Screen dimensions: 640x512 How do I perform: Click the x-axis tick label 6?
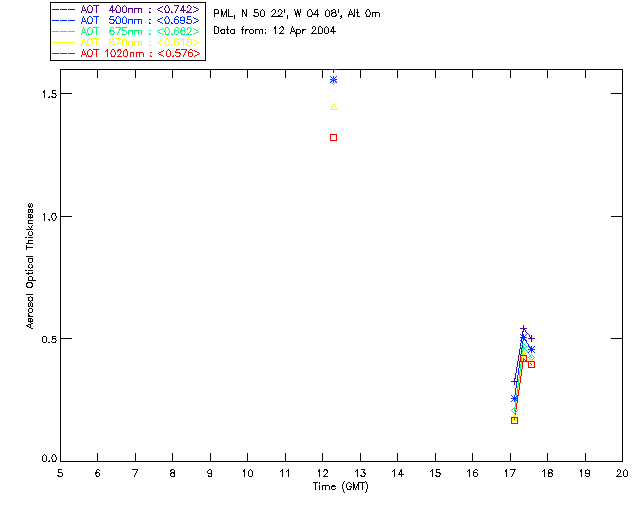(98, 473)
